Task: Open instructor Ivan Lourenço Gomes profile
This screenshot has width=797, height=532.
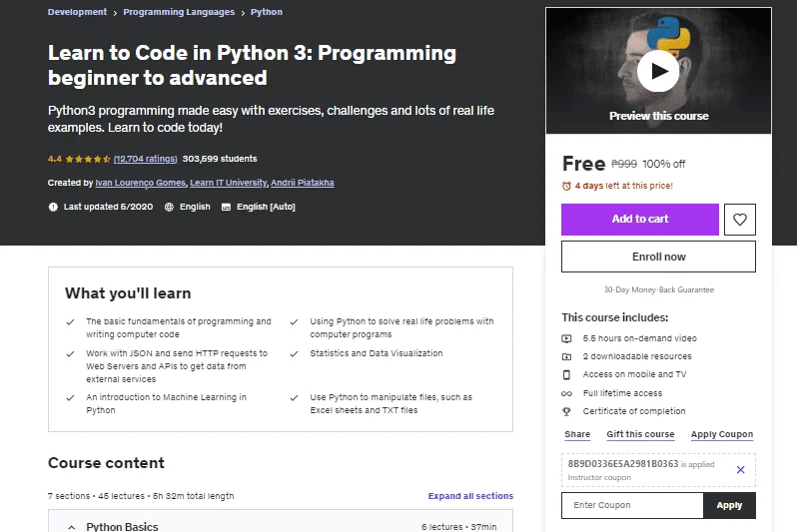Action: click(141, 183)
